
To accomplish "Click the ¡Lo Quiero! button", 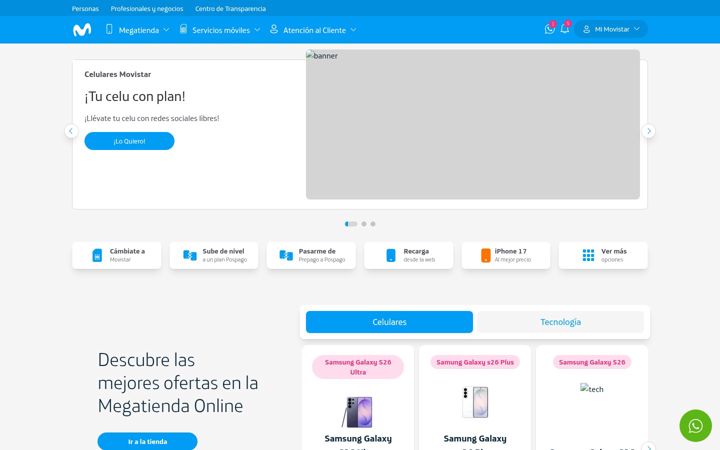I will (129, 141).
